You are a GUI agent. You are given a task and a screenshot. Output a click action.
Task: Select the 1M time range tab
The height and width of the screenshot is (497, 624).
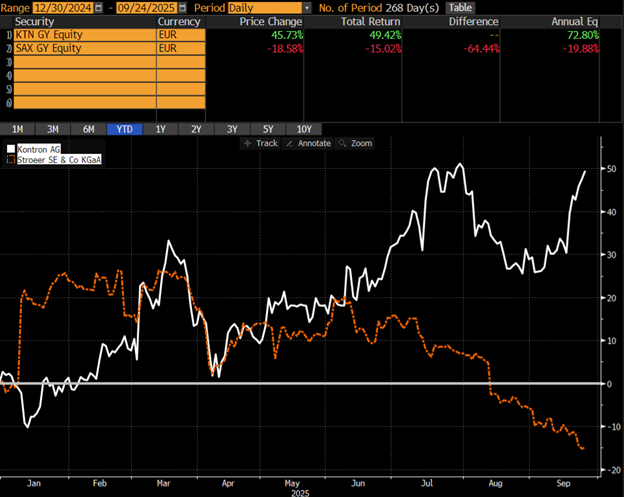click(x=20, y=129)
